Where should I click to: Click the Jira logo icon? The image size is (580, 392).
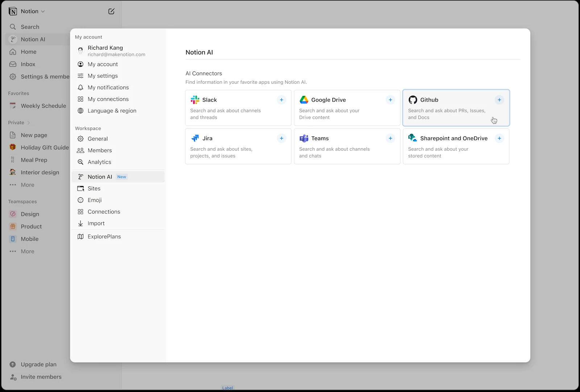tap(195, 138)
